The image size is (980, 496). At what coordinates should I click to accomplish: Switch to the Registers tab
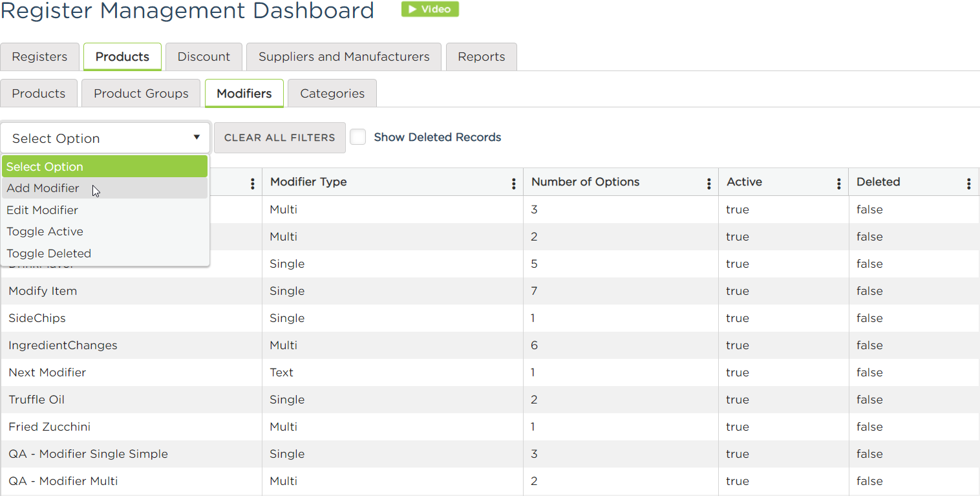pos(39,57)
